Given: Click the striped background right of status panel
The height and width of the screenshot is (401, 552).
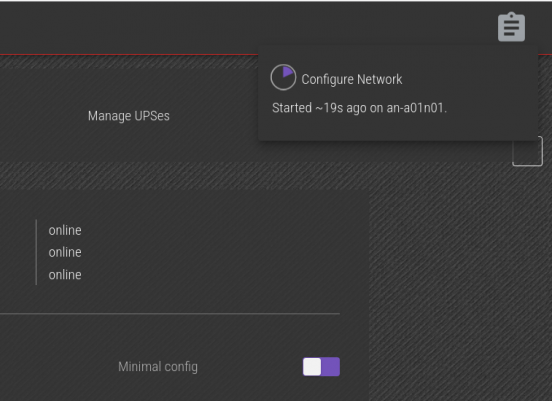Looking at the screenshot, I should coord(458,282).
